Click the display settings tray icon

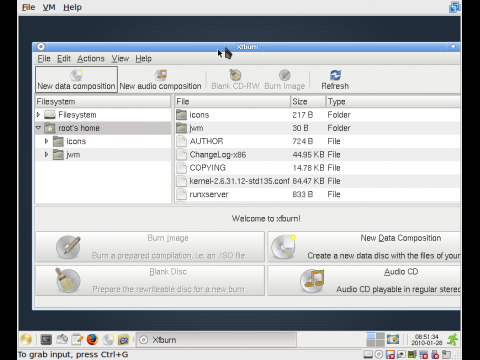tap(393, 340)
